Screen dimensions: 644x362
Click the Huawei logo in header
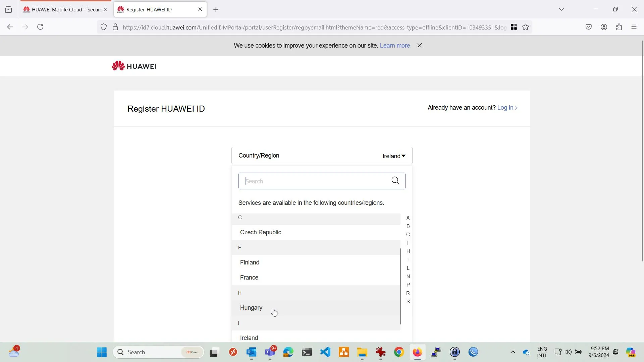click(134, 66)
